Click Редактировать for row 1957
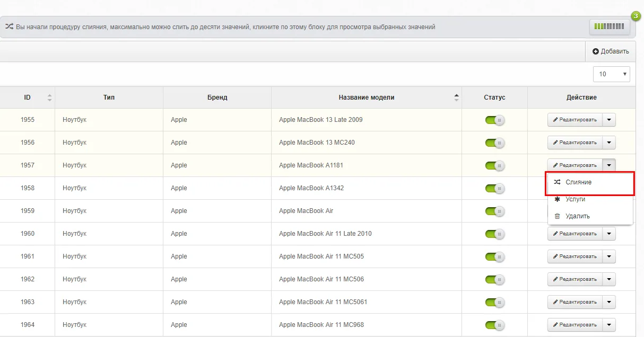The image size is (644, 337). click(x=575, y=165)
